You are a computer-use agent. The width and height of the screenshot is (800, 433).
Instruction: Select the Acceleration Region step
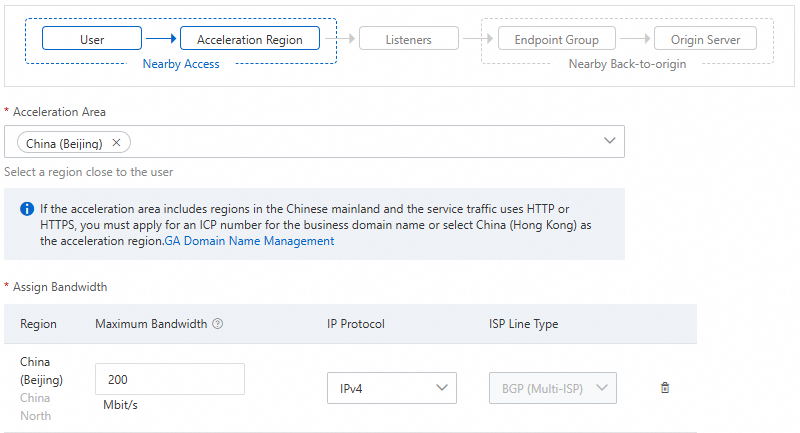[249, 39]
